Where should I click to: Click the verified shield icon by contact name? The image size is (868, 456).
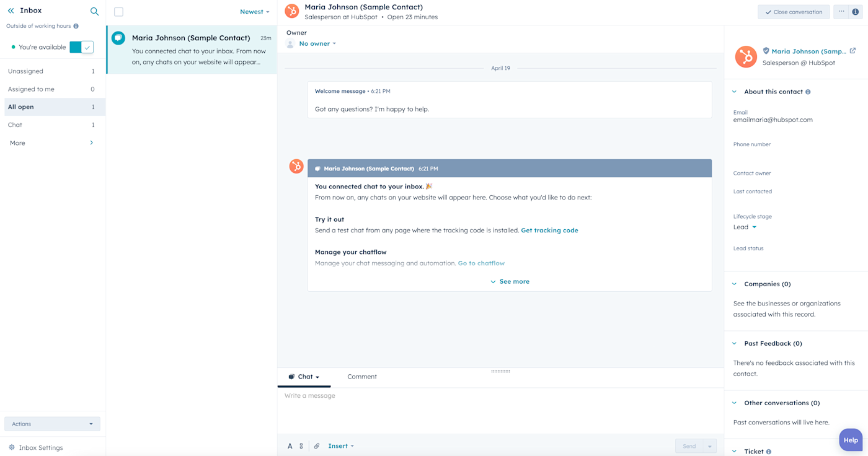[766, 51]
